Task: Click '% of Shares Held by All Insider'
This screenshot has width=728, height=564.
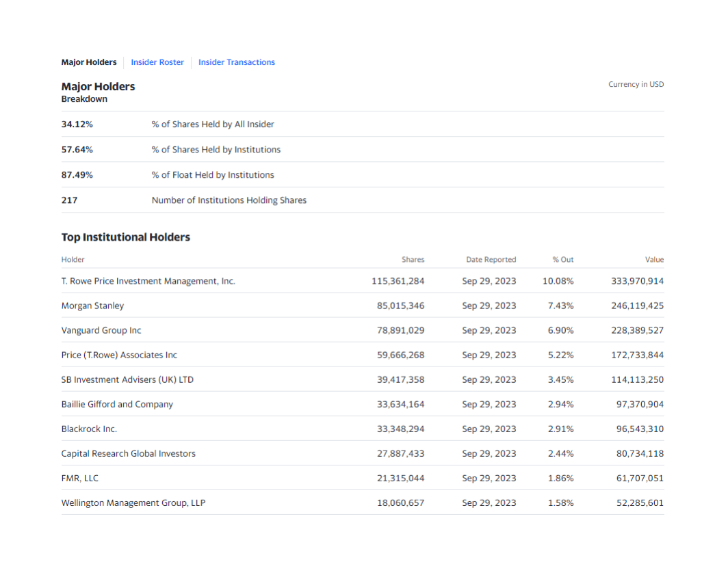Action: pos(213,124)
